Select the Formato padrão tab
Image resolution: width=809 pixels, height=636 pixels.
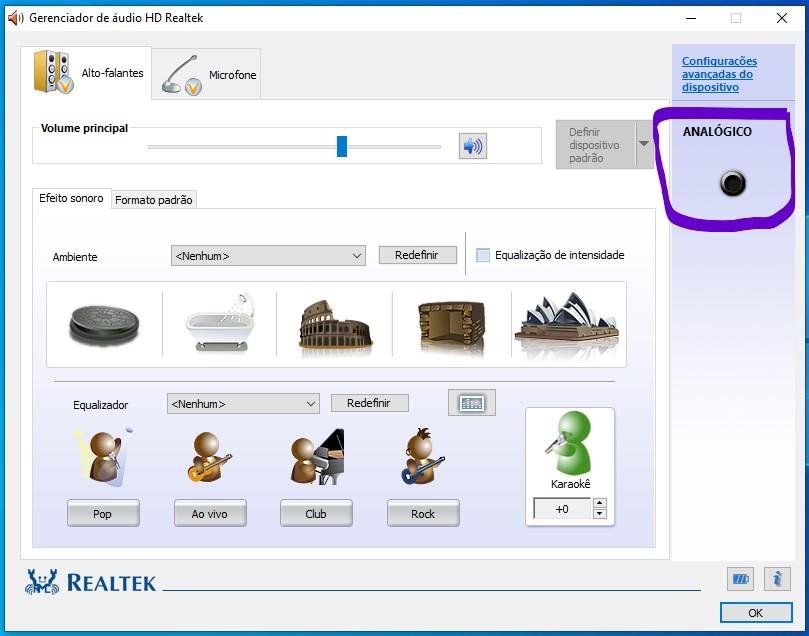click(154, 200)
